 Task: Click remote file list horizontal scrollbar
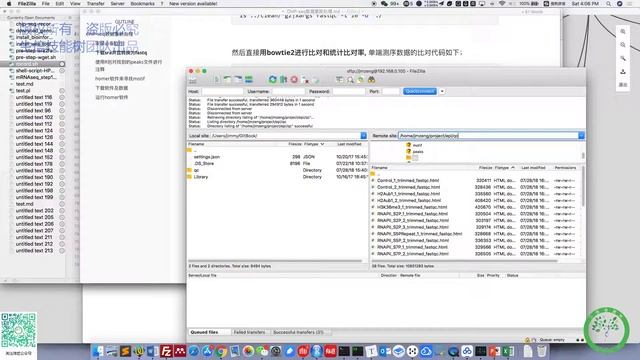[x=464, y=261]
